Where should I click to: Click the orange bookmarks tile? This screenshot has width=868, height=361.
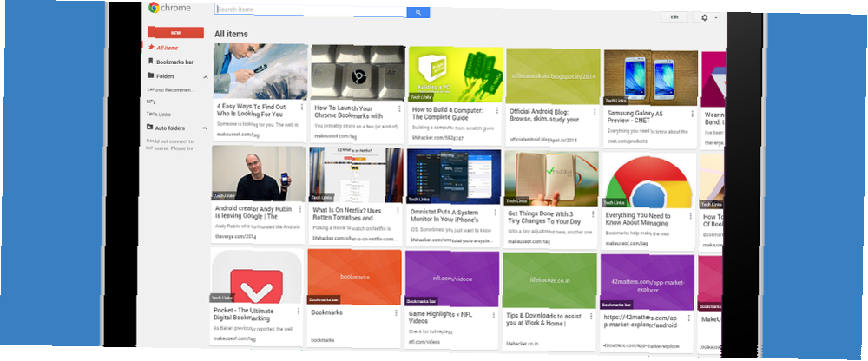coord(354,277)
